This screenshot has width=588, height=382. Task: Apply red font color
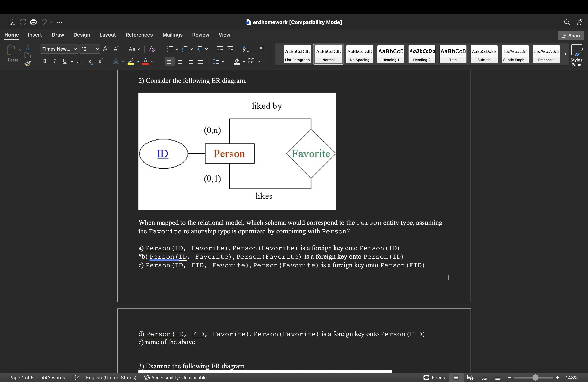145,61
